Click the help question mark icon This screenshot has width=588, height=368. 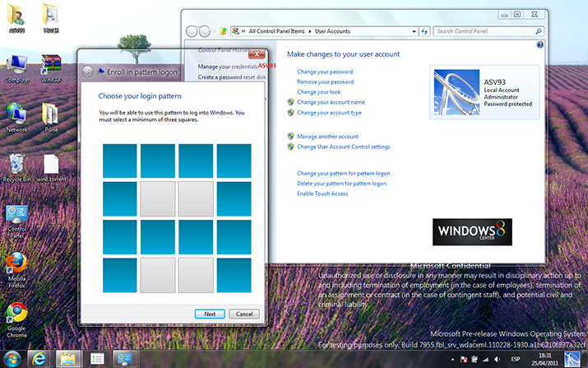click(539, 45)
